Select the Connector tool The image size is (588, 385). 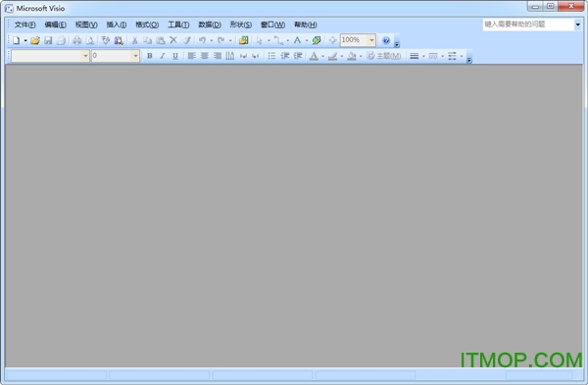[x=278, y=40]
